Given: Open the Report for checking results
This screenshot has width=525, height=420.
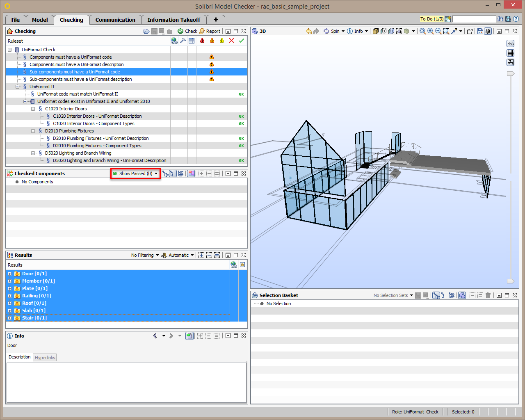Looking at the screenshot, I should 210,31.
